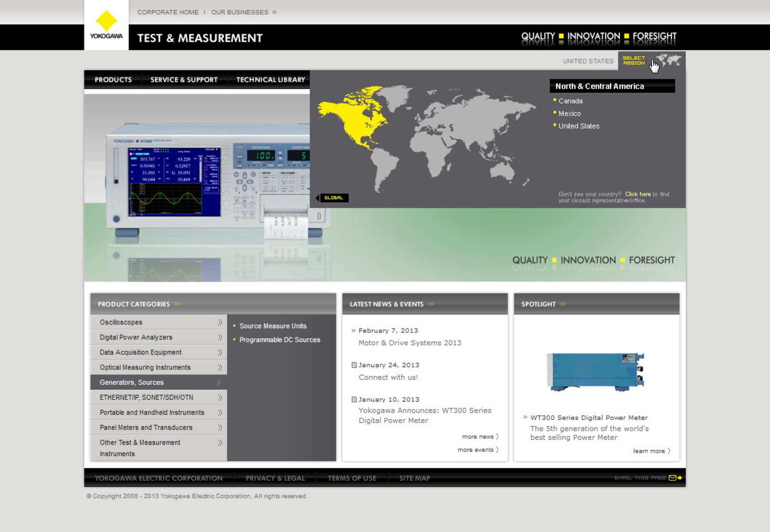The image size is (770, 532).
Task: Click the Yokogawa diamond logo
Action: (106, 25)
